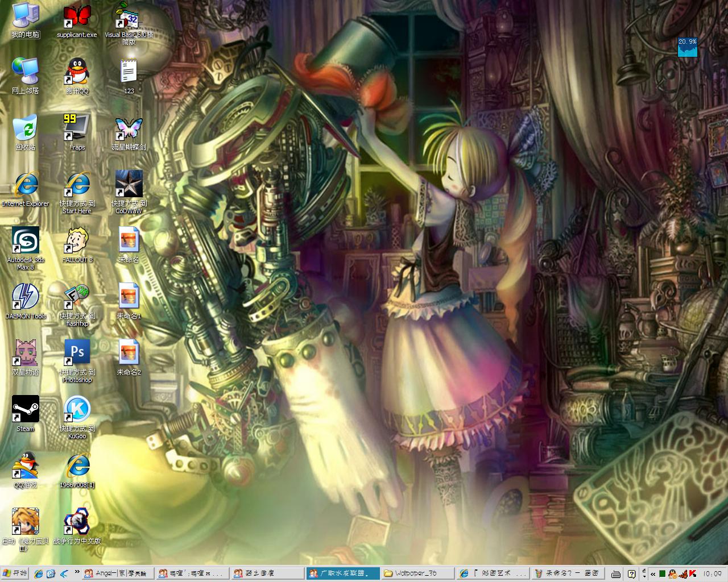Viewport: 728px width, 582px height.
Task: Open the file named 未命名1
Action: [x=129, y=301]
